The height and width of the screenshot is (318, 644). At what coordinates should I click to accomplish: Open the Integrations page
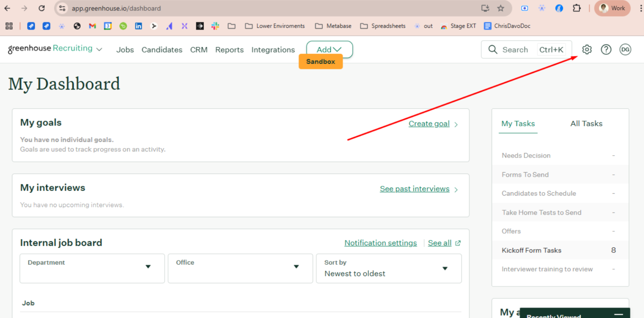273,50
